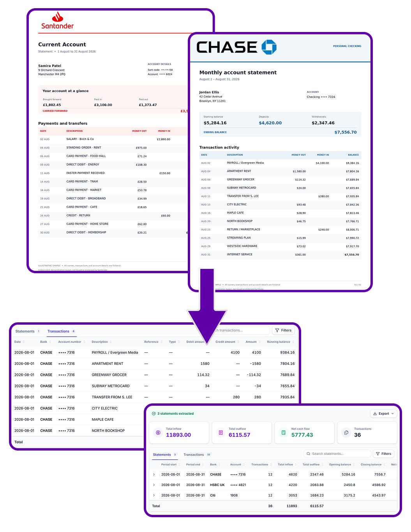The width and height of the screenshot is (411, 532).
Task: Click the Search statements input field
Action: [337, 454]
